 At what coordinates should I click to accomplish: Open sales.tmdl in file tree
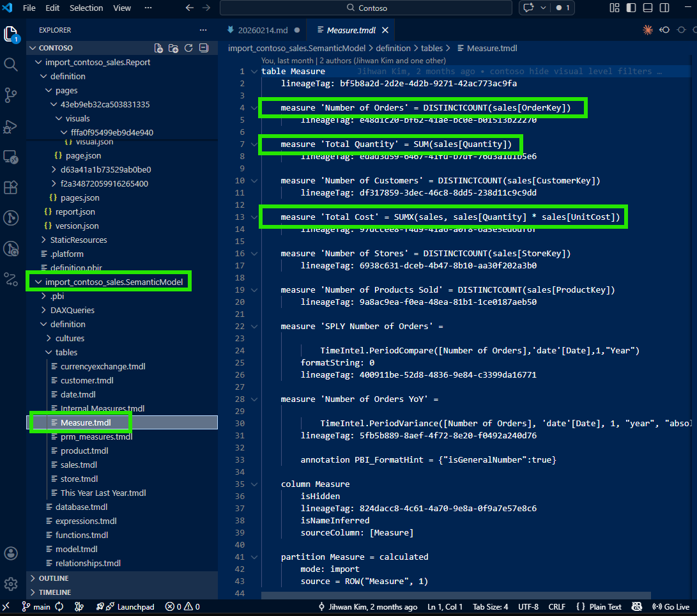click(x=79, y=465)
